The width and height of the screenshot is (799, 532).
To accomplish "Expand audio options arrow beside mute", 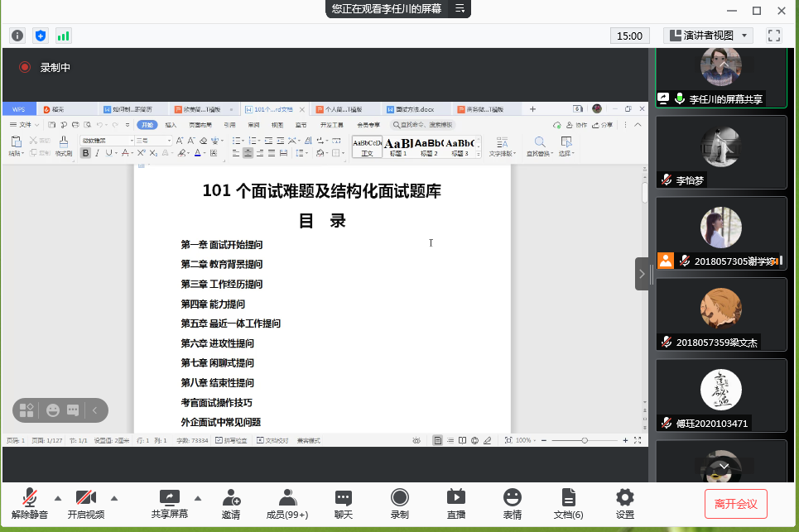I will tap(58, 498).
